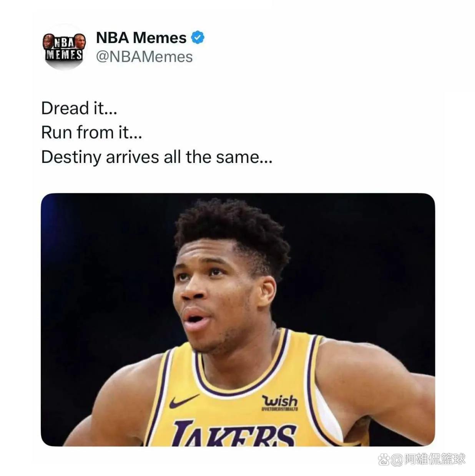Click the left face in the avatar logo
475x476 pixels.
pyautogui.click(x=48, y=40)
